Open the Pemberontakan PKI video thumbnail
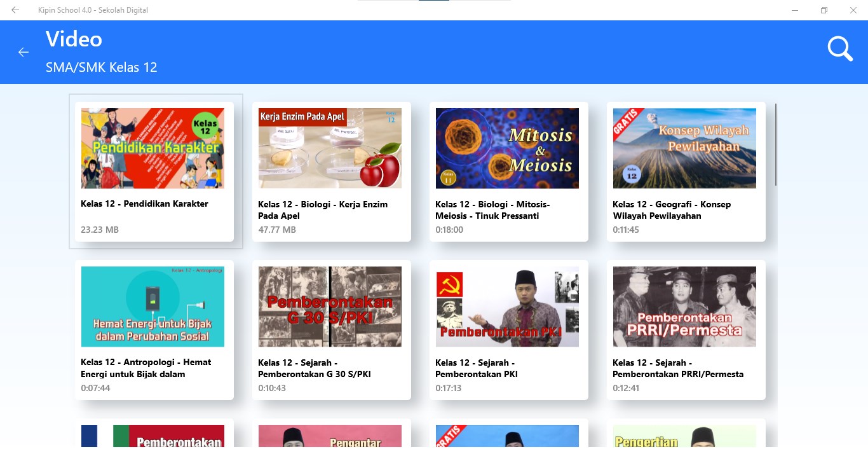 click(507, 307)
